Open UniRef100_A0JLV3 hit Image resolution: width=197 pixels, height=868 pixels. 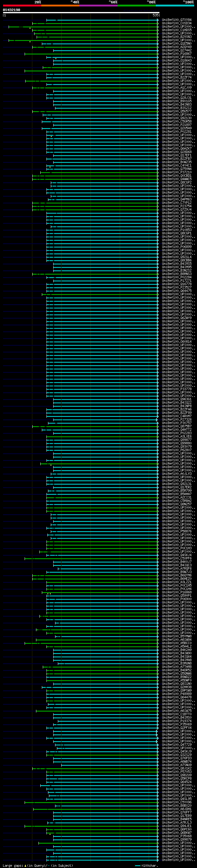click(177, 474)
